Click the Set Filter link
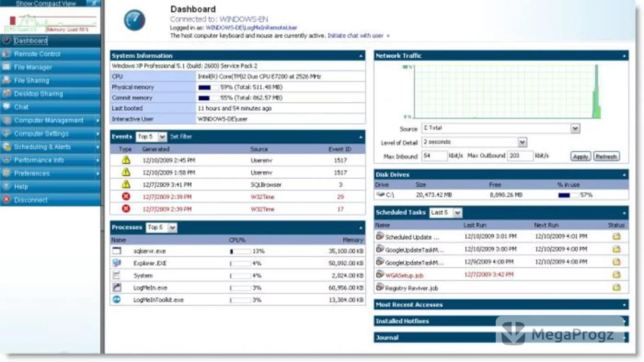Screen dimensions: 644x362 [181, 137]
